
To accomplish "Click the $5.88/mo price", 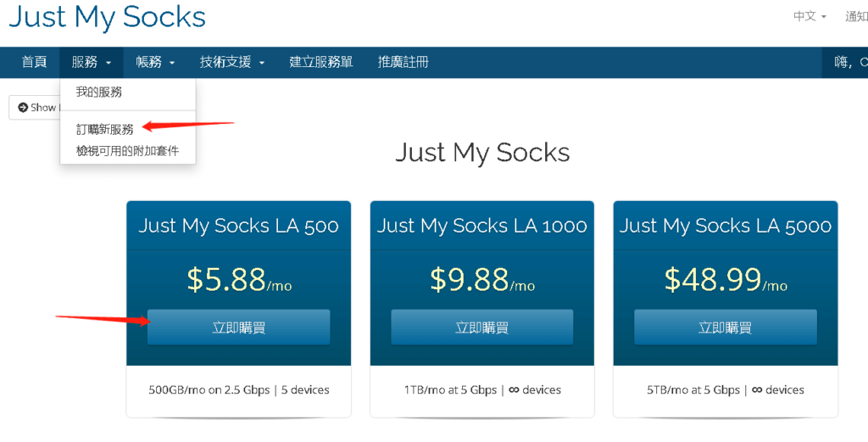I will (239, 279).
